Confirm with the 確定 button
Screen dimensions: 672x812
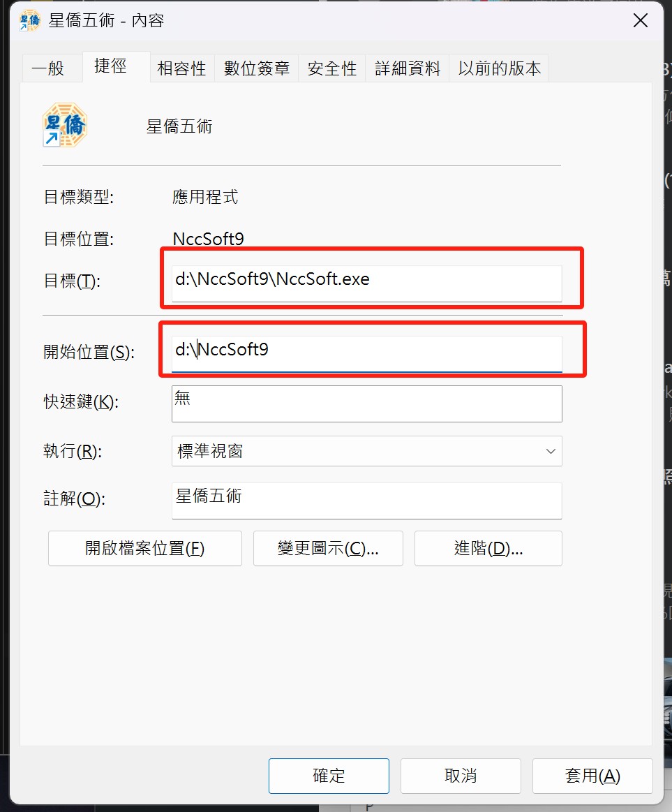329,776
